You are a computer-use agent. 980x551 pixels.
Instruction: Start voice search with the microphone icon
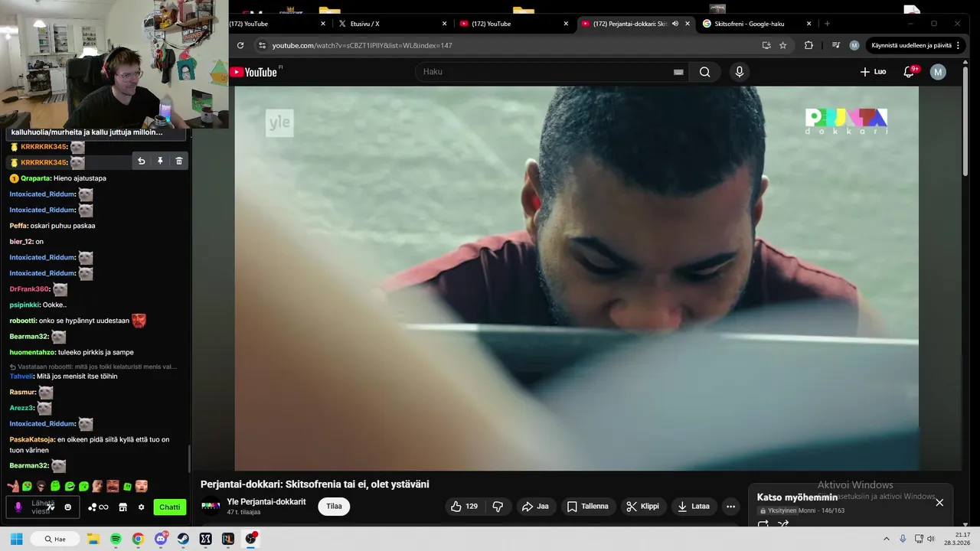tap(739, 72)
